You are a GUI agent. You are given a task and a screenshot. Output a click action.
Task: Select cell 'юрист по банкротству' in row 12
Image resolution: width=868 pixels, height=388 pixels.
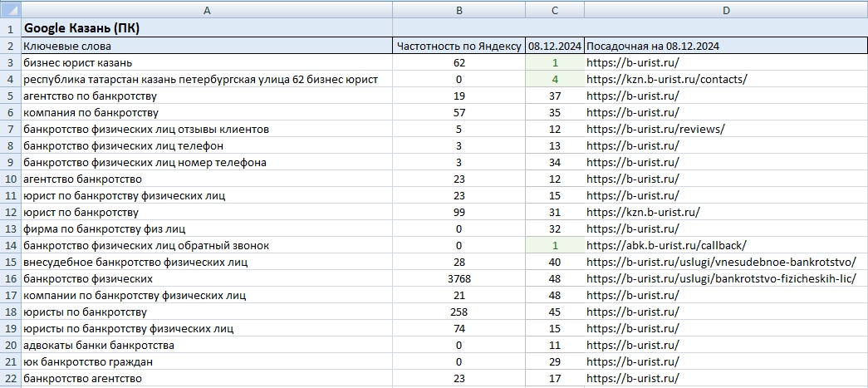(x=207, y=212)
